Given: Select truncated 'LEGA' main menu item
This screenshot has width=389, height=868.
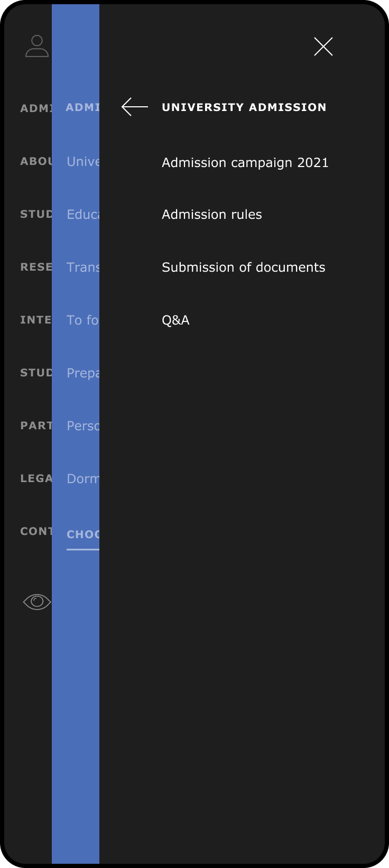Looking at the screenshot, I should click(x=36, y=478).
